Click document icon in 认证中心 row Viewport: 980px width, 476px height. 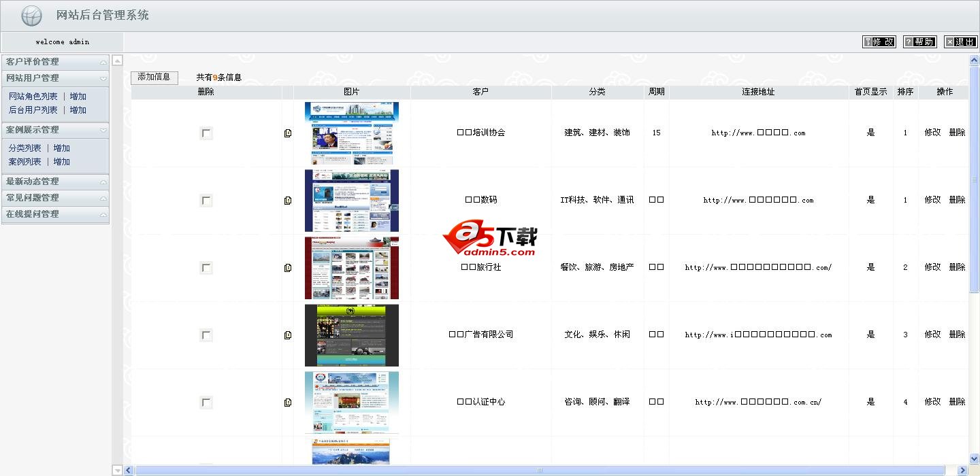(288, 403)
